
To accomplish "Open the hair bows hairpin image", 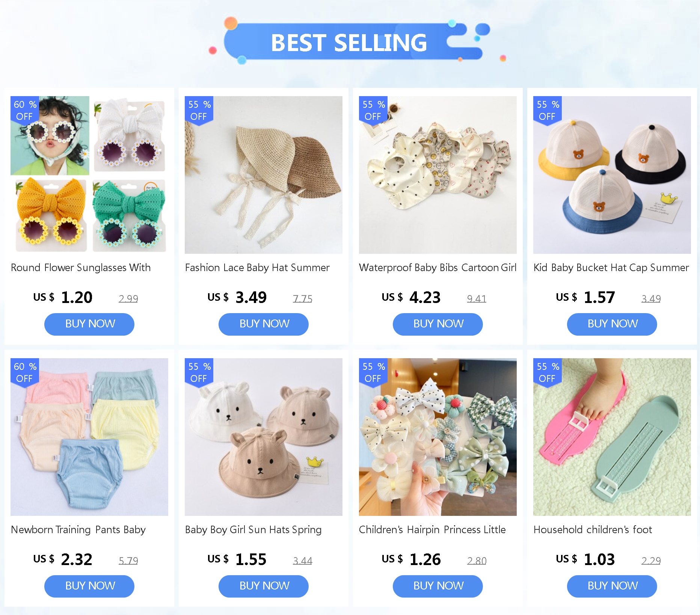I will [438, 437].
